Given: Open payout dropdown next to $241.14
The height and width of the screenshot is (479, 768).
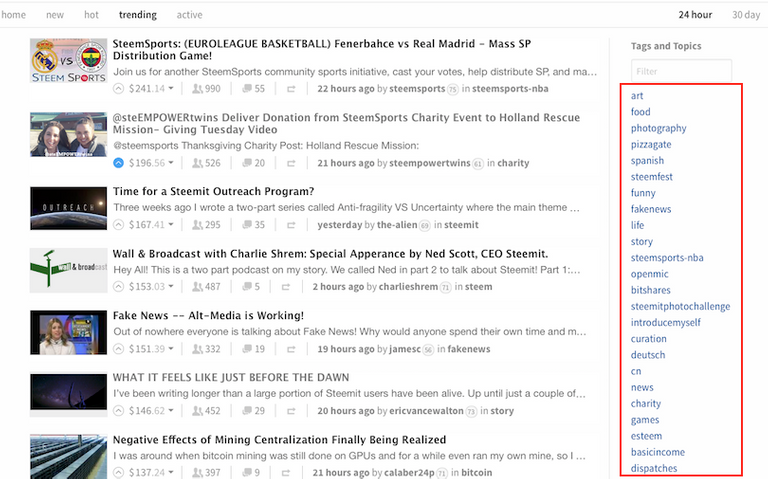Looking at the screenshot, I should pyautogui.click(x=171, y=89).
